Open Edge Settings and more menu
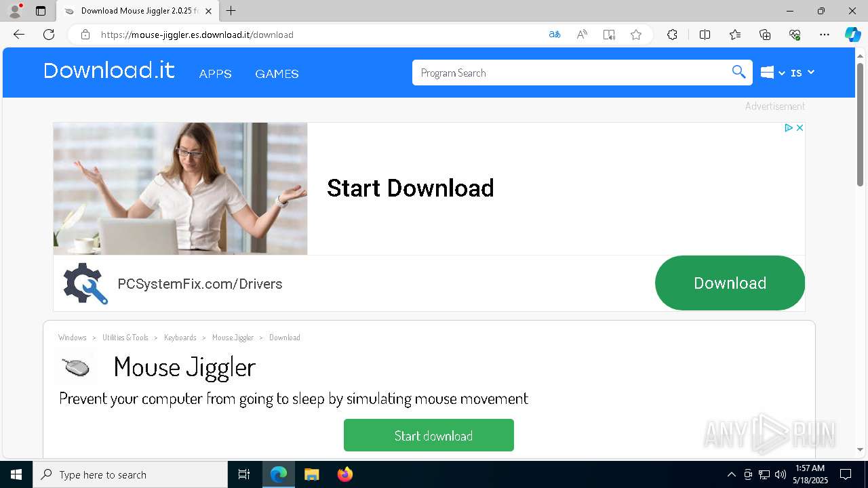 [825, 35]
